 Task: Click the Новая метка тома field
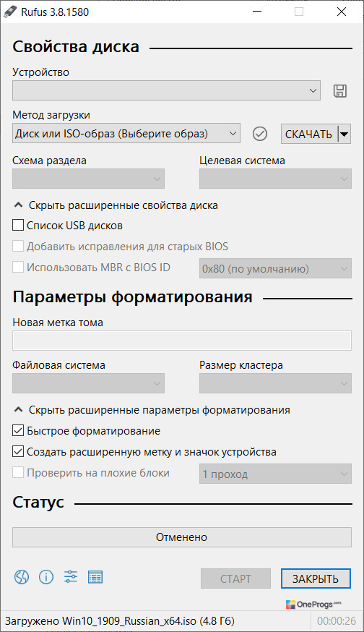[181, 341]
